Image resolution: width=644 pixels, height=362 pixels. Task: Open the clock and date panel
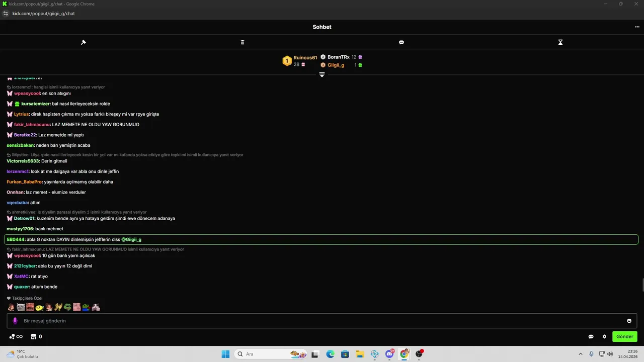coord(628,354)
